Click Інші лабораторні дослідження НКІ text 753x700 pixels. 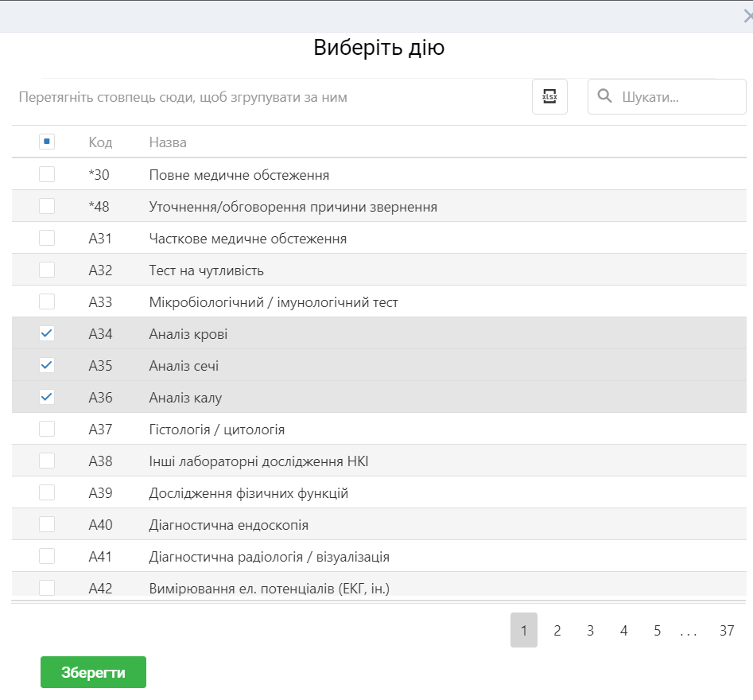tap(258, 461)
